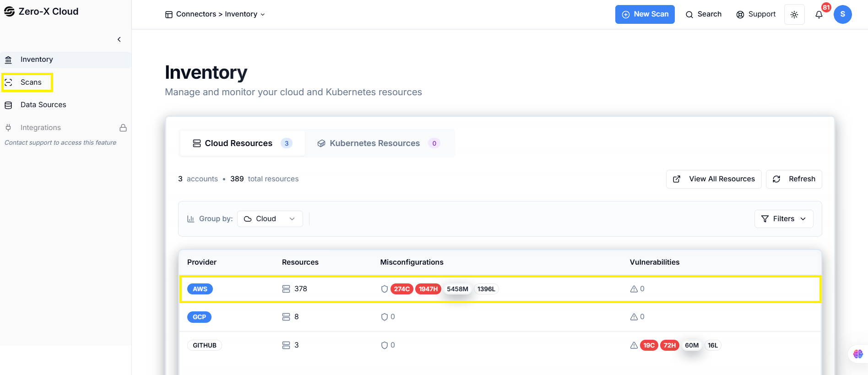Toggle the light/dark theme sun button
This screenshot has width=868, height=375.
(x=794, y=15)
